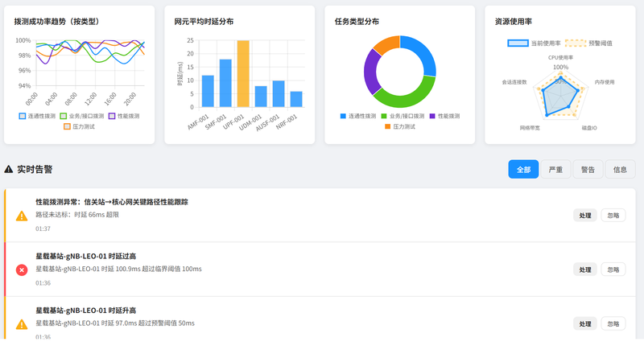
Task: Toggle 当前使用率 legend in the radar chart
Action: tap(534, 43)
